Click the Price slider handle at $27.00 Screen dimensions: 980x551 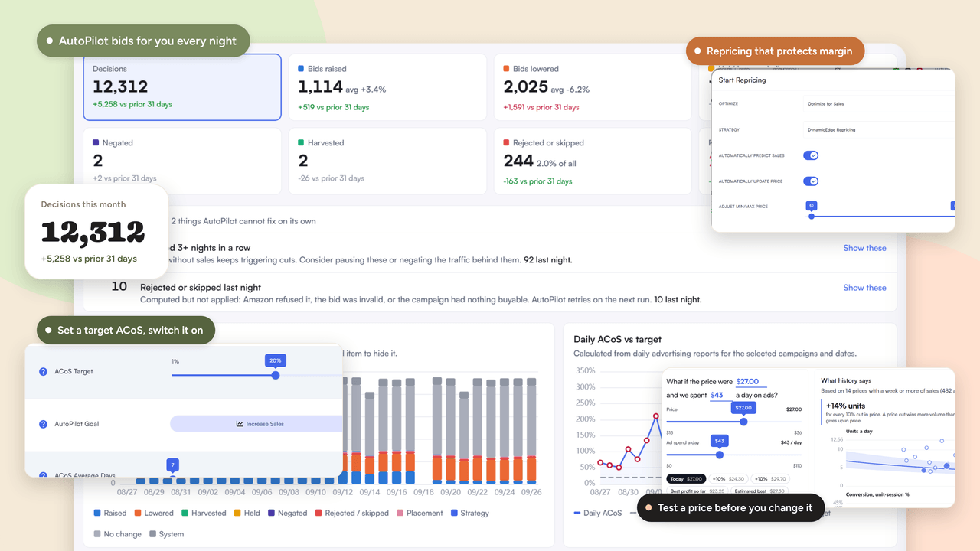point(743,422)
